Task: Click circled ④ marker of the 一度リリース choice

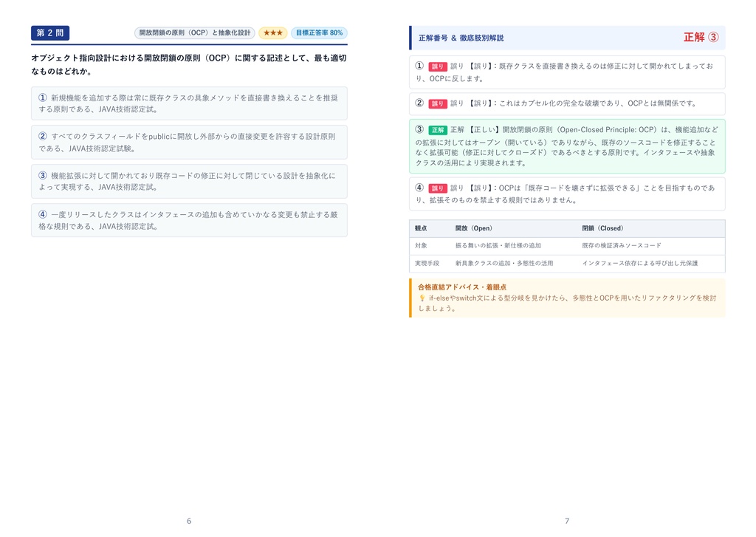Action: pos(43,214)
